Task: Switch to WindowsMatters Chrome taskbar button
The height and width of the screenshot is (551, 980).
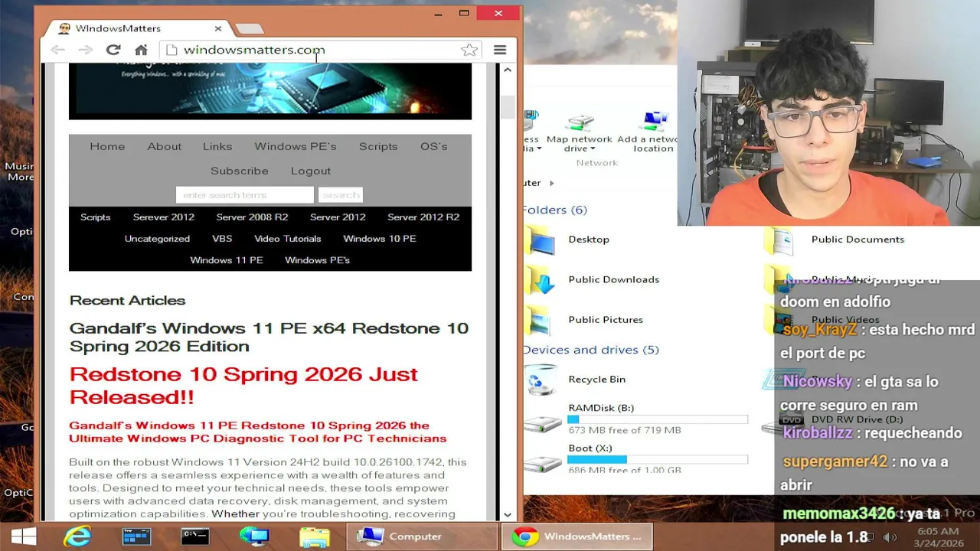Action: [x=577, y=536]
